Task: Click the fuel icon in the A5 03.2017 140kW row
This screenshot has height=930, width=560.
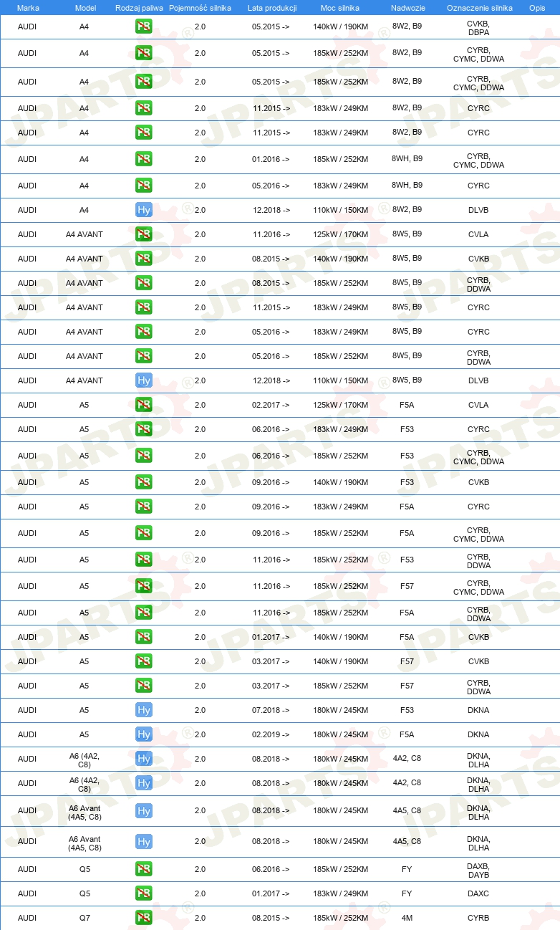Action: click(144, 661)
